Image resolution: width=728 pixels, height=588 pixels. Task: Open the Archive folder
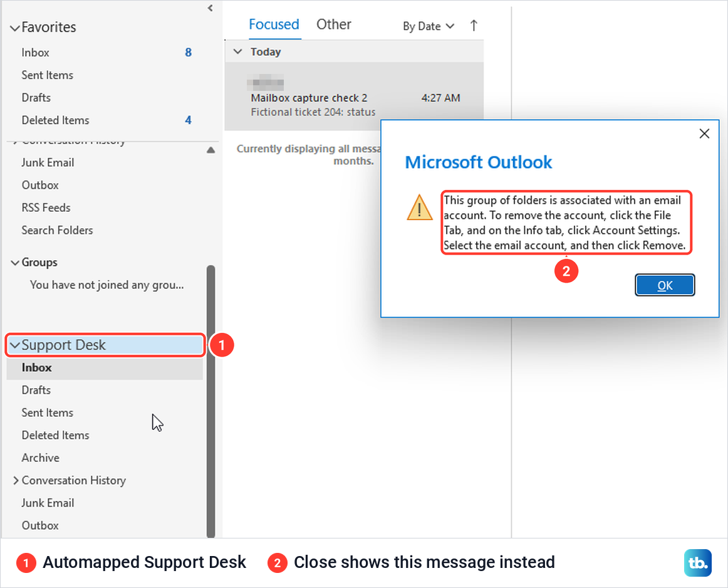[40, 458]
